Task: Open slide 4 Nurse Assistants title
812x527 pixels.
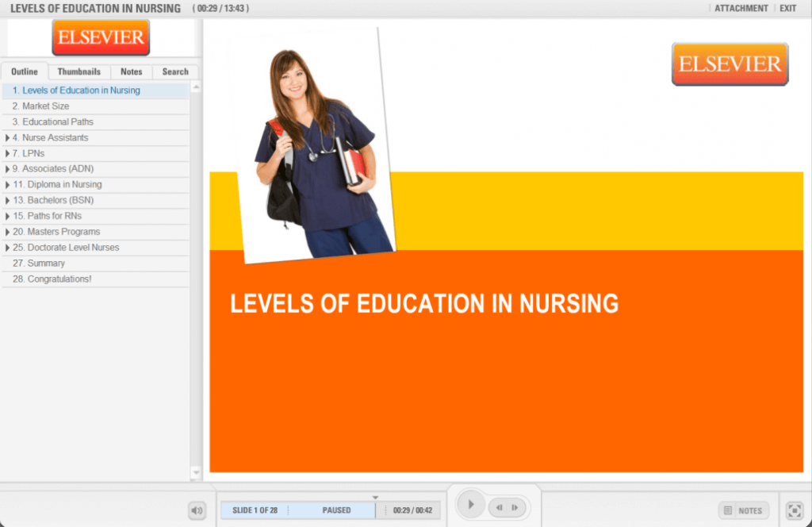Action: click(50, 138)
